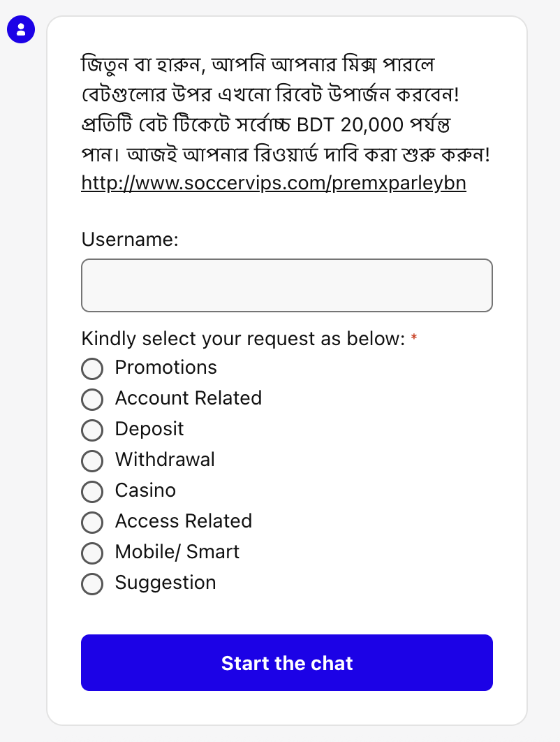Click inside the Username input box
Image resolution: width=560 pixels, height=742 pixels.
tap(286, 285)
